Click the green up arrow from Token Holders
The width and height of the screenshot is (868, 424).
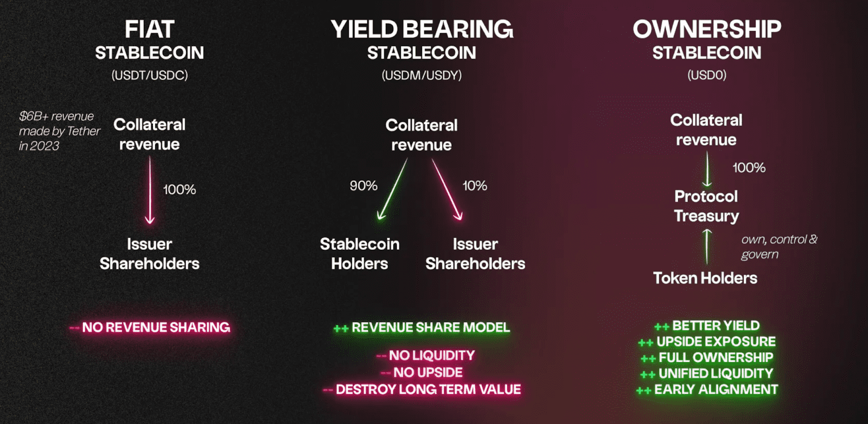click(x=707, y=246)
